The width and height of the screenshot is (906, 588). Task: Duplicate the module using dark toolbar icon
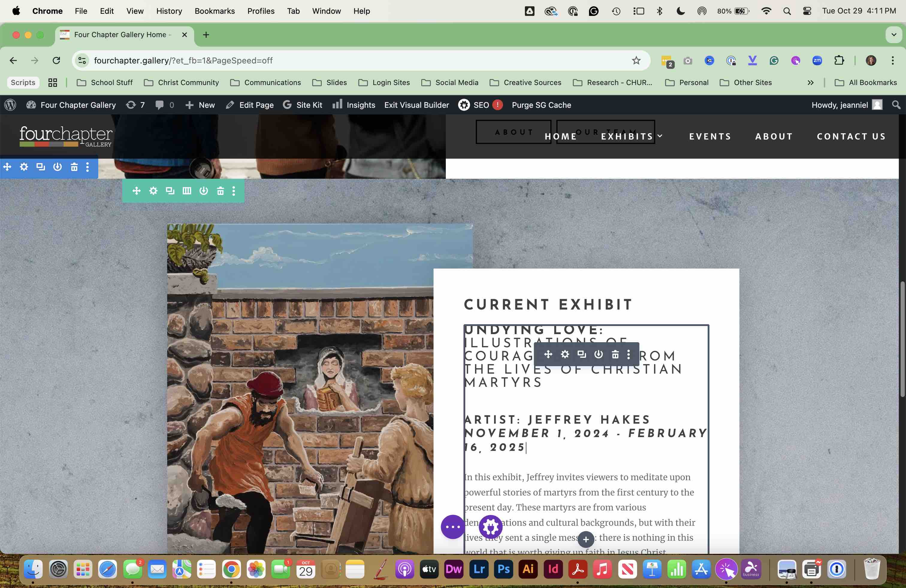[582, 354]
